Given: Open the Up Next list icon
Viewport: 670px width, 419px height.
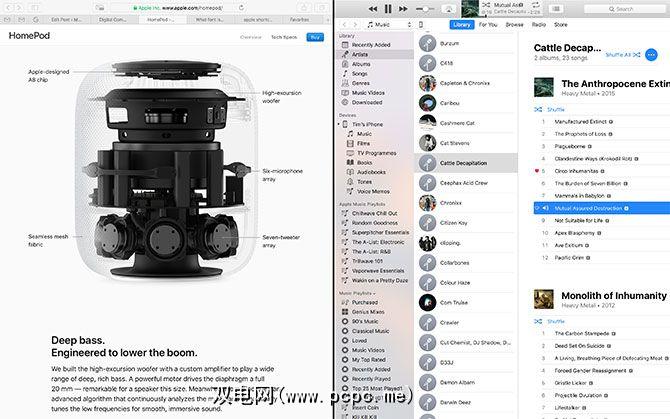Looking at the screenshot, I should tap(556, 9).
